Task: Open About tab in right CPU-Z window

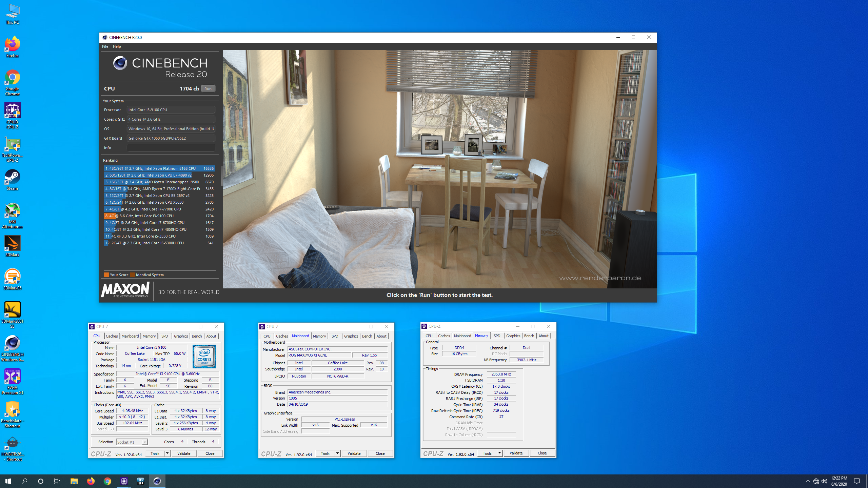Action: [543, 336]
